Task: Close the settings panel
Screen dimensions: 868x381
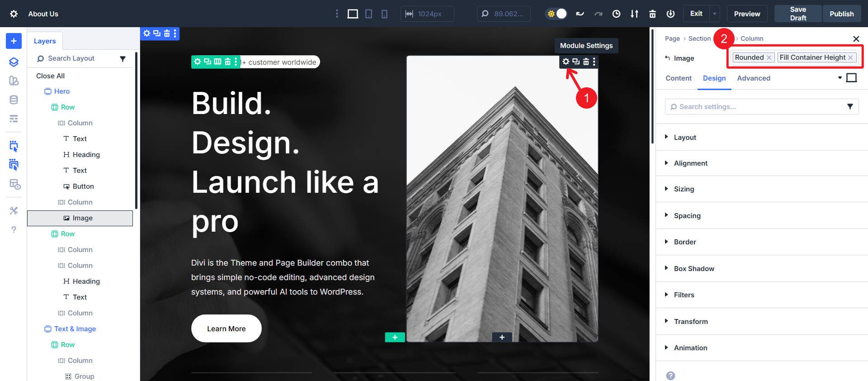Action: (856, 39)
